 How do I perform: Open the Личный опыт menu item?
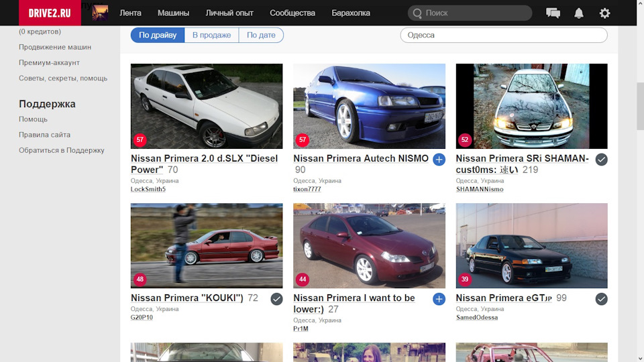[229, 13]
